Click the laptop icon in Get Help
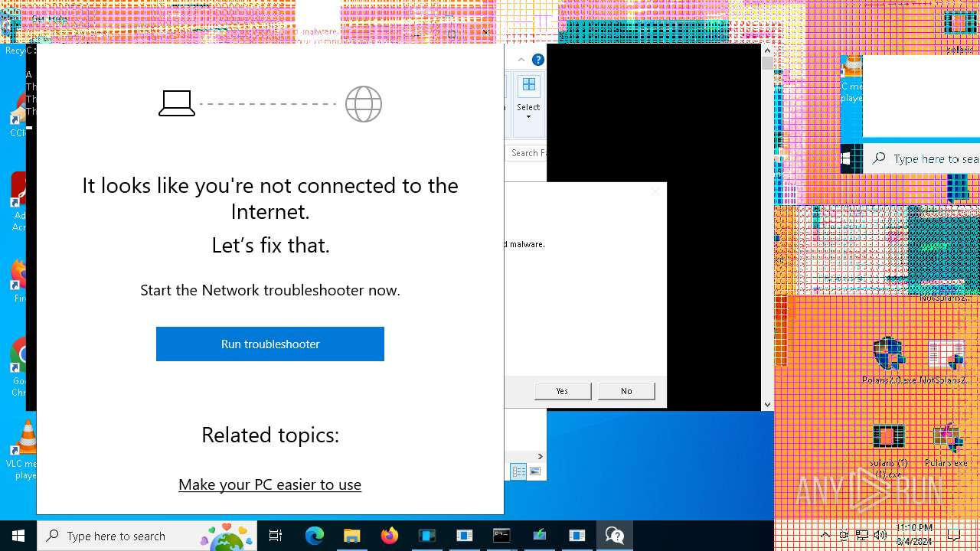Screen dimensions: 980x551 [x=177, y=103]
